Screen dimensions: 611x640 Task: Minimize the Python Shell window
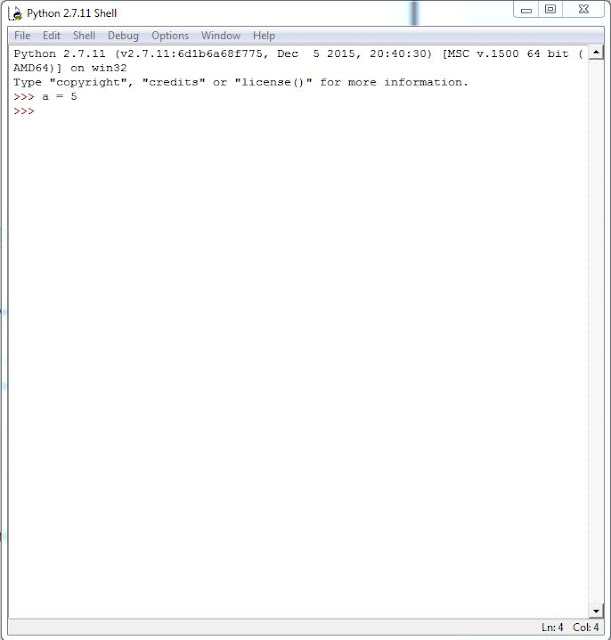click(526, 10)
